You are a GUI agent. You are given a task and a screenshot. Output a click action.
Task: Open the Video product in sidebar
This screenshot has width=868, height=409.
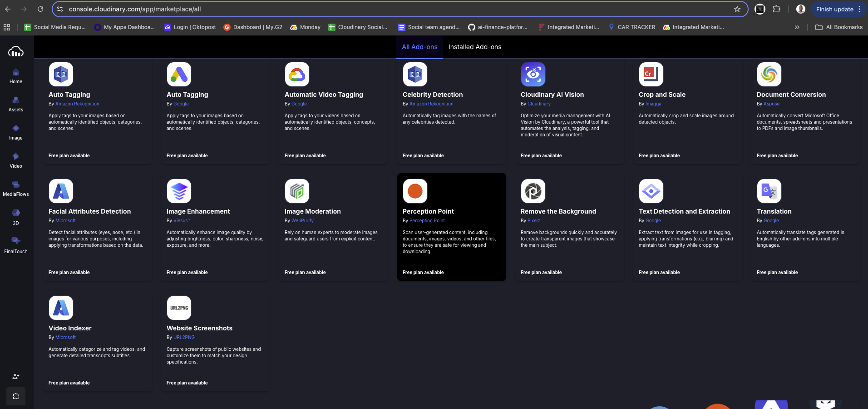pyautogui.click(x=16, y=161)
